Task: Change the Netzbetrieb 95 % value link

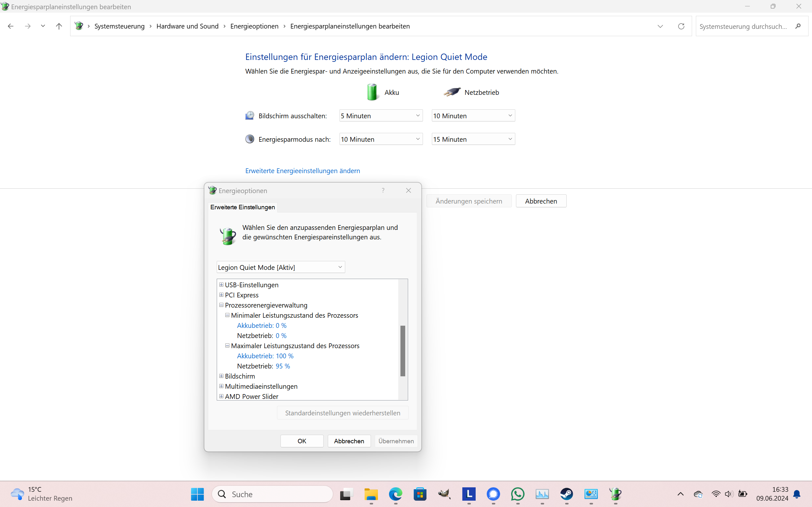Action: coord(283,366)
